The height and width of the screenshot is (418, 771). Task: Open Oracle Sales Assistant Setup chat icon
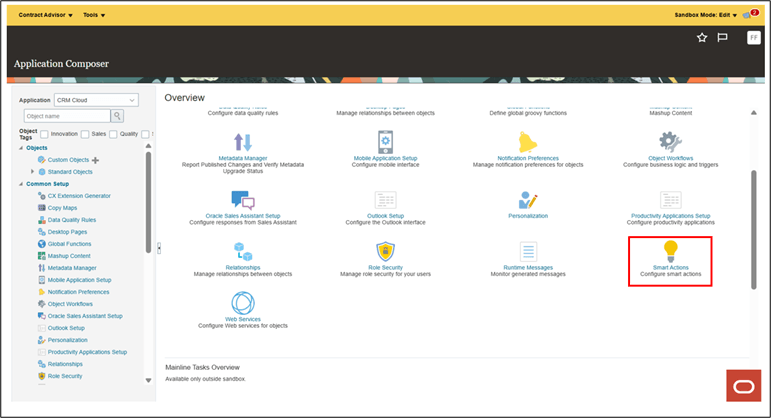pyautogui.click(x=243, y=200)
